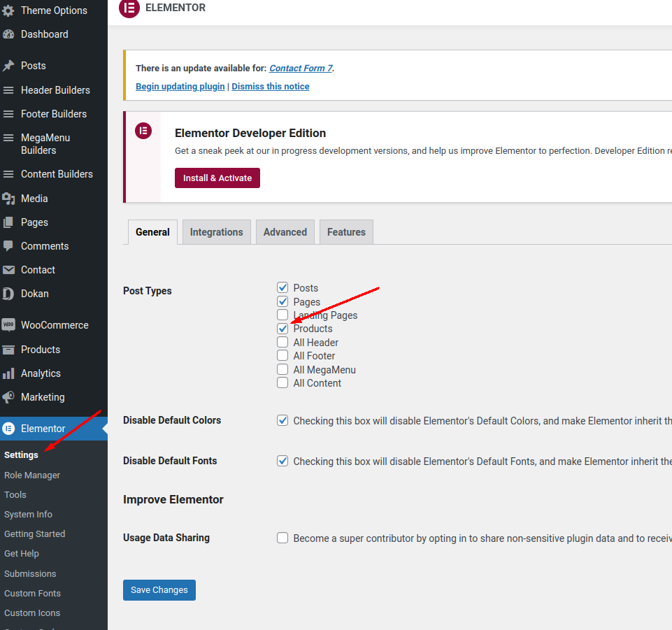Toggle the Disable Default Fonts checkbox
672x630 pixels.
[283, 461]
